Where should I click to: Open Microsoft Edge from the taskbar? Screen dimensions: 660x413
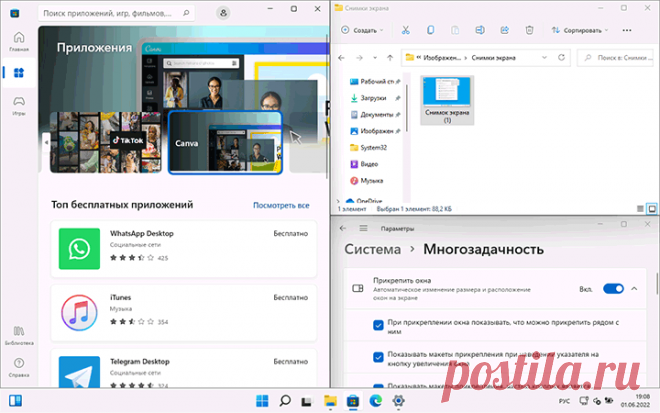point(375,401)
